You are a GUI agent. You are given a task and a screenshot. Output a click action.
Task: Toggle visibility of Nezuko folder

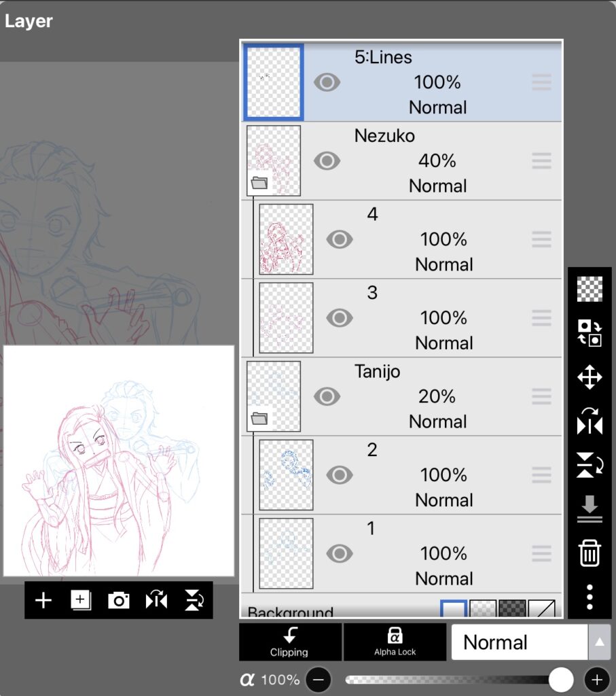click(x=327, y=161)
